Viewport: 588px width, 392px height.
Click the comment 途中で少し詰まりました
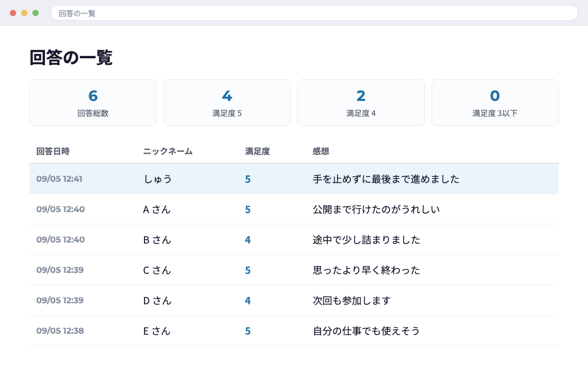[x=367, y=240]
